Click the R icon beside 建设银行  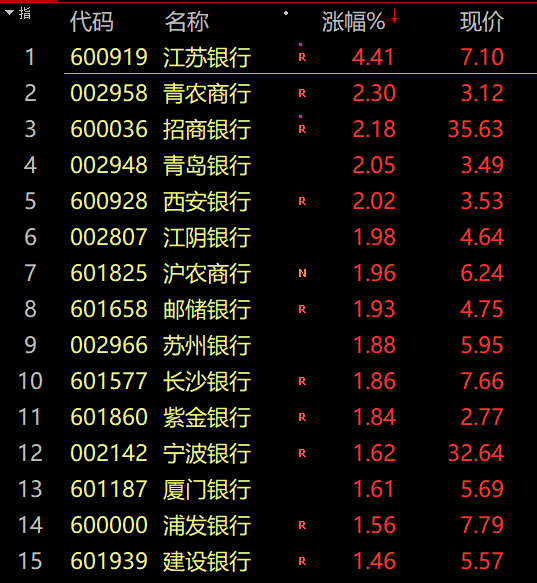302,561
